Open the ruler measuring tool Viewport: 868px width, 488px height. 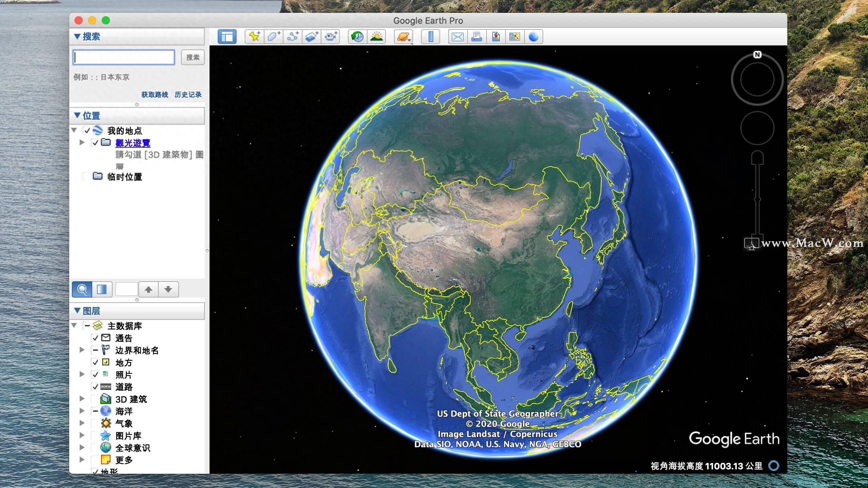coord(431,37)
